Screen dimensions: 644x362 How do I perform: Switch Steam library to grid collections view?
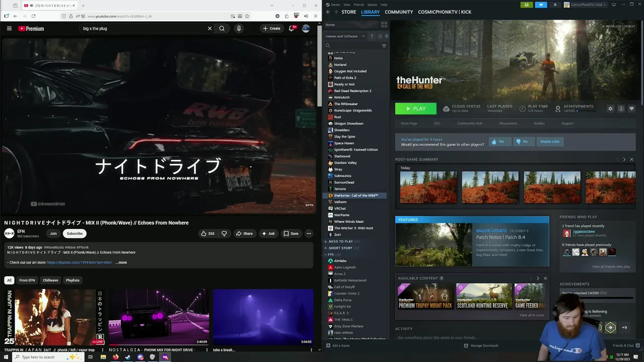pos(384,24)
